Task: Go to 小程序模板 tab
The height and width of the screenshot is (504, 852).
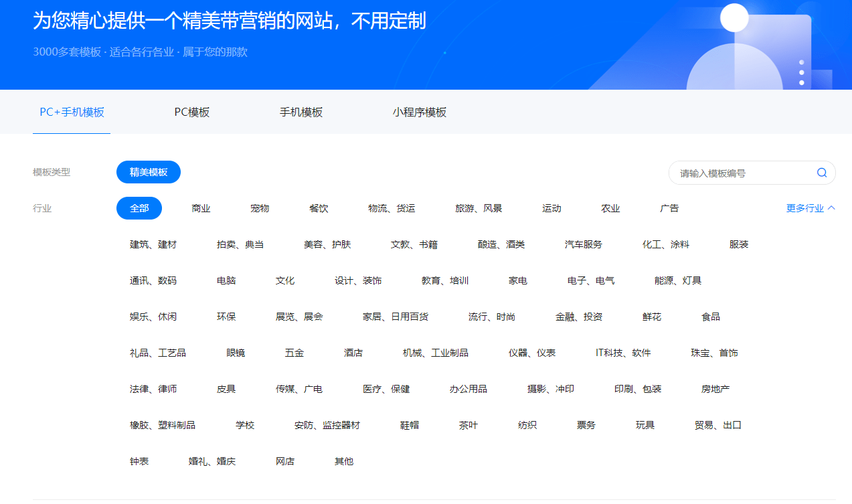Action: coord(420,112)
